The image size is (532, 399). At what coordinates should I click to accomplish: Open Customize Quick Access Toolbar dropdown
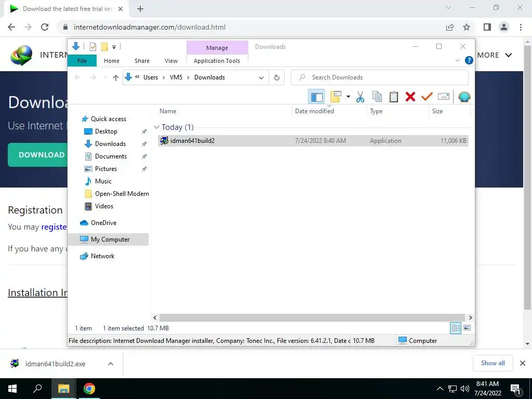(x=114, y=47)
